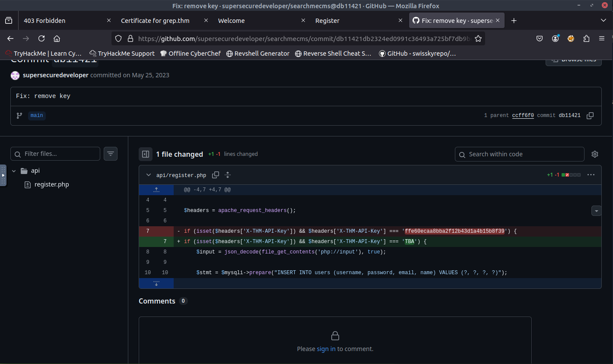Open Firefox extensions puzzle icon
Viewport: 613px width, 364px height.
tap(586, 38)
